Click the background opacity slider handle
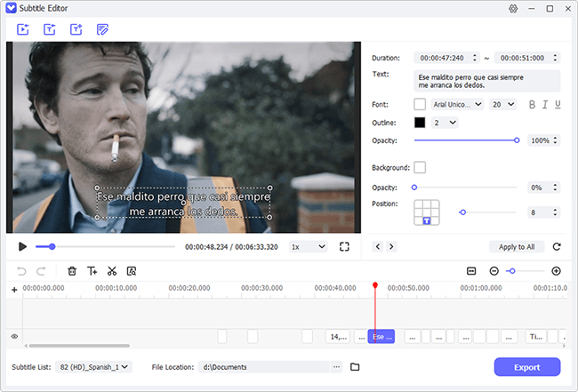Image resolution: width=578 pixels, height=392 pixels. [x=414, y=188]
